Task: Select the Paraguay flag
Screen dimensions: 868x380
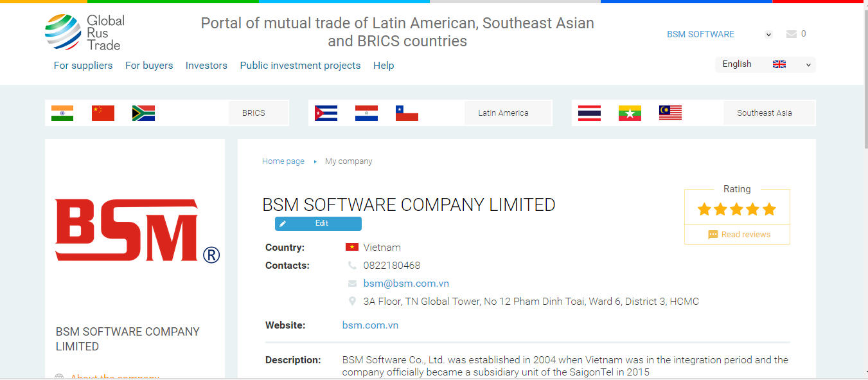Action: tap(366, 113)
